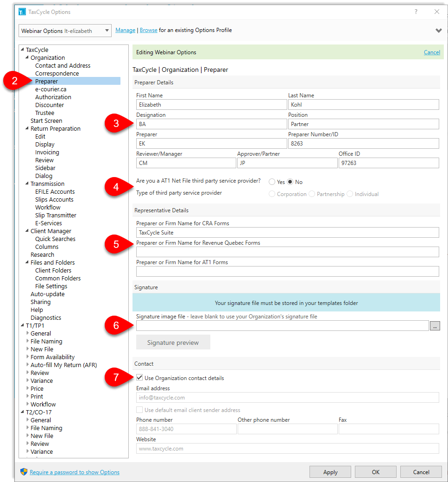The image size is (448, 482).
Task: Open the Webinar Options profile dropdown
Action: click(65, 31)
